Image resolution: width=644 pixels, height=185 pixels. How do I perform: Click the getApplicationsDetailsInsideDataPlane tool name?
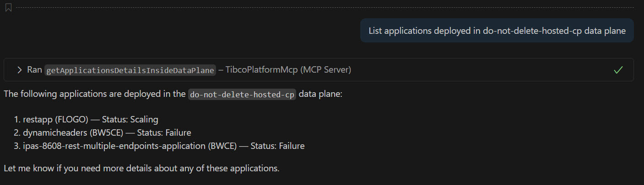(x=130, y=70)
